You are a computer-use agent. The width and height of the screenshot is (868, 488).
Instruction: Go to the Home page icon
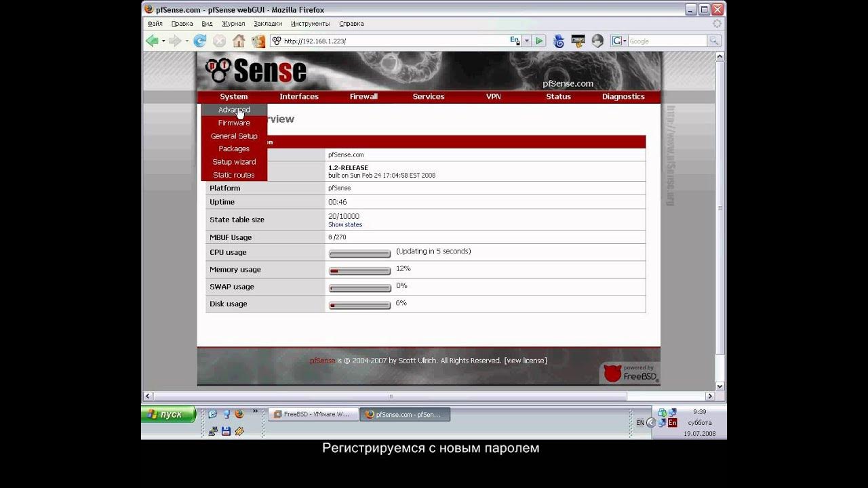[x=239, y=41]
